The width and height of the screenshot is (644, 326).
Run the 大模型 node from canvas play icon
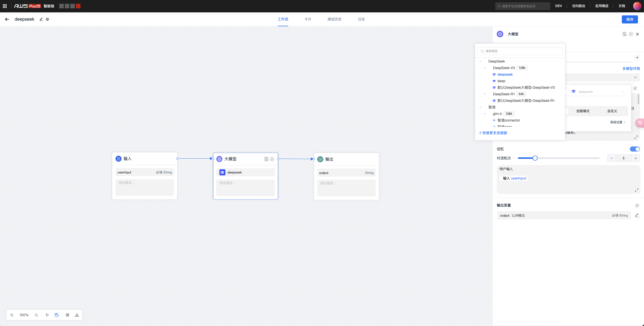pos(272,159)
